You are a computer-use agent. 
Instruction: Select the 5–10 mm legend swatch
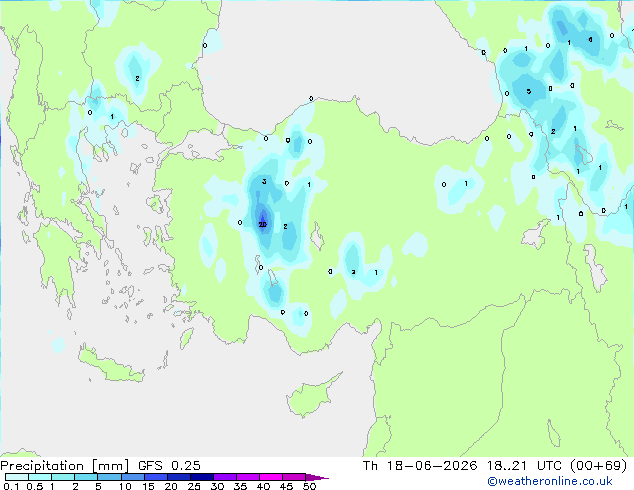[109, 477]
